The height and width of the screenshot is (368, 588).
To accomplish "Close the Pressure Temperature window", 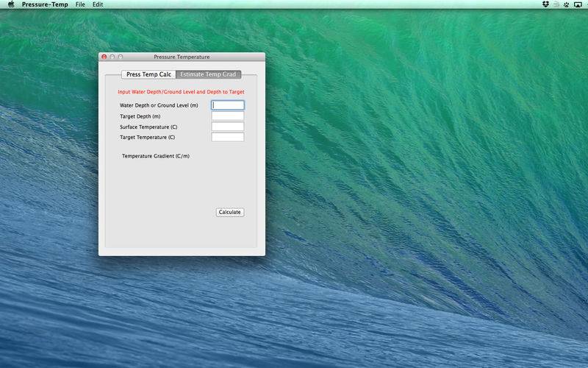I will 104,57.
